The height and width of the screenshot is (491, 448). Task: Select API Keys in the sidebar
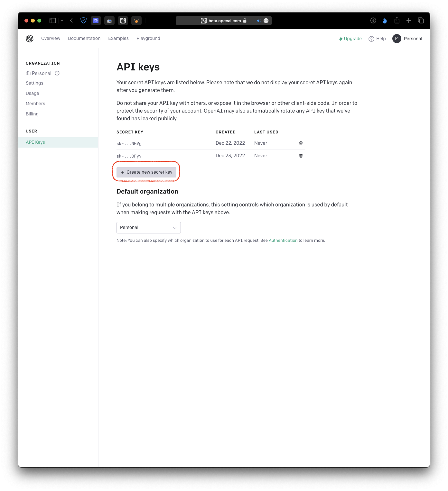point(58,142)
